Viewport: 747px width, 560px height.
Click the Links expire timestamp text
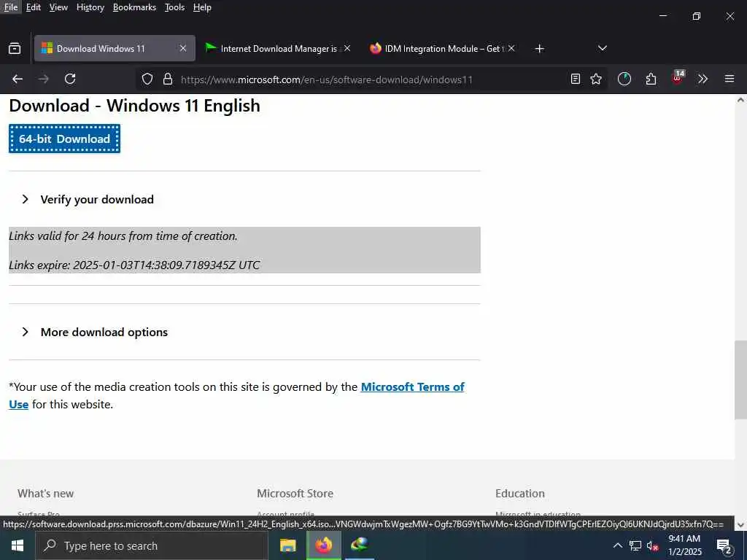pyautogui.click(x=134, y=265)
